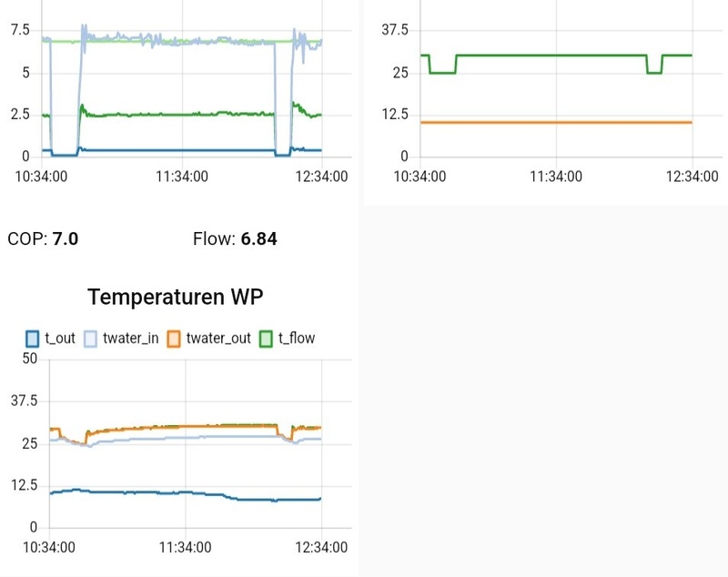
Task: Toggle the t_flow legend label
Action: [298, 339]
